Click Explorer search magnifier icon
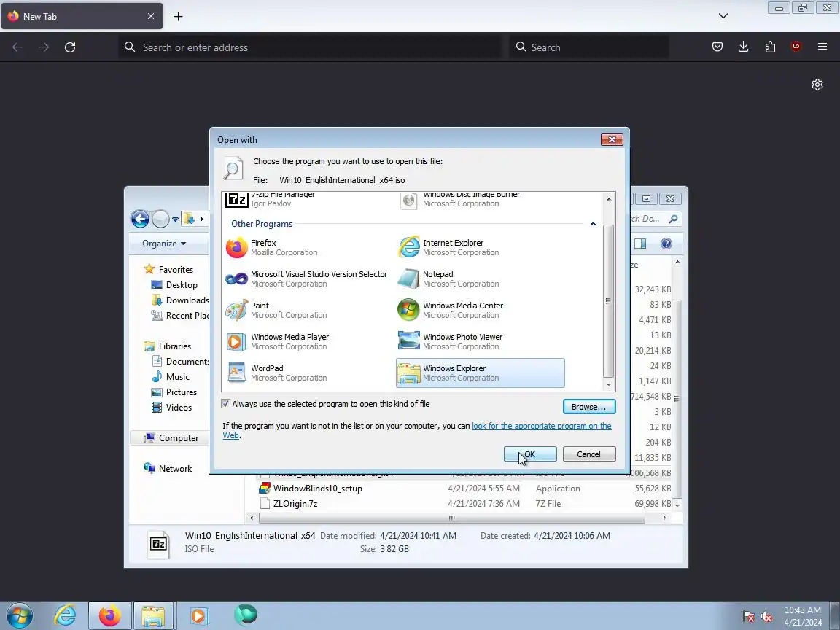 click(x=674, y=219)
